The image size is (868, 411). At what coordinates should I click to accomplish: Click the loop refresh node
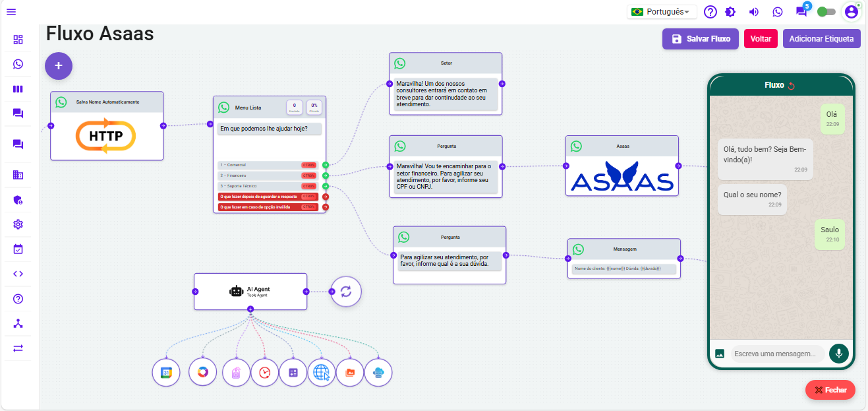(346, 291)
